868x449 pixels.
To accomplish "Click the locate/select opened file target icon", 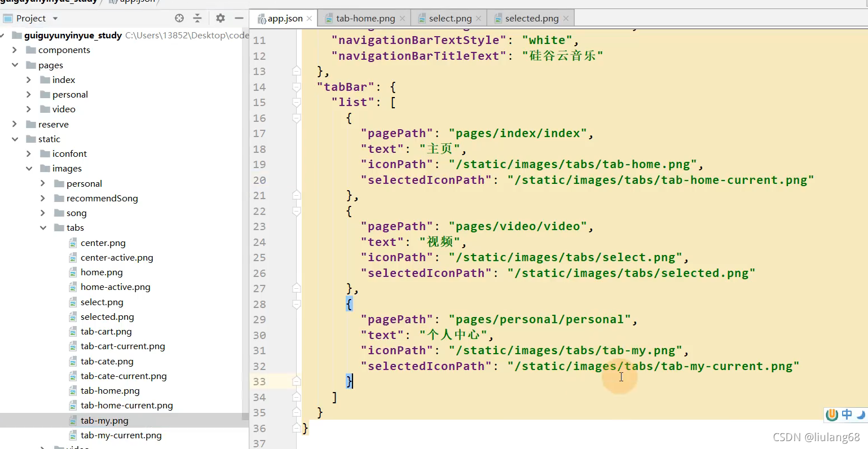I will 179,18.
